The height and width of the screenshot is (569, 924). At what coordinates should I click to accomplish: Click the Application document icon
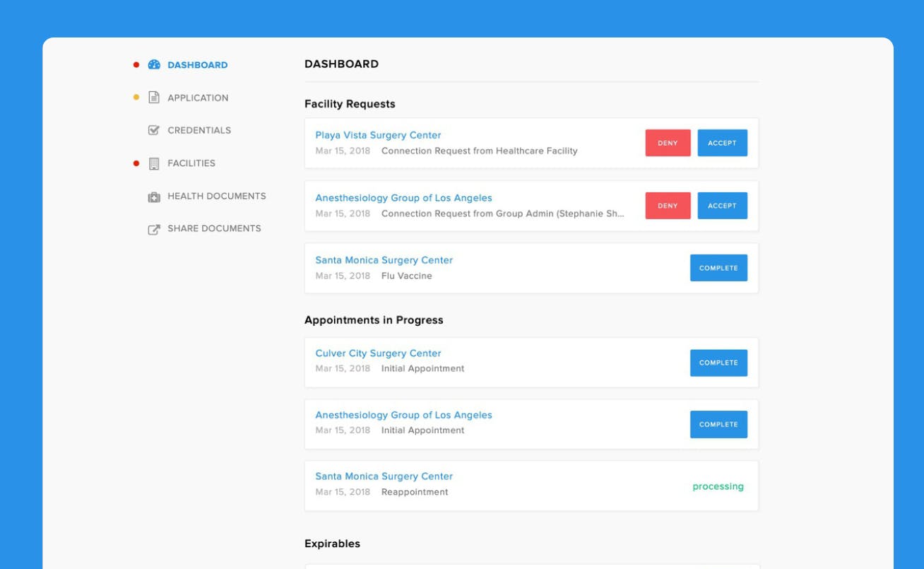point(154,98)
